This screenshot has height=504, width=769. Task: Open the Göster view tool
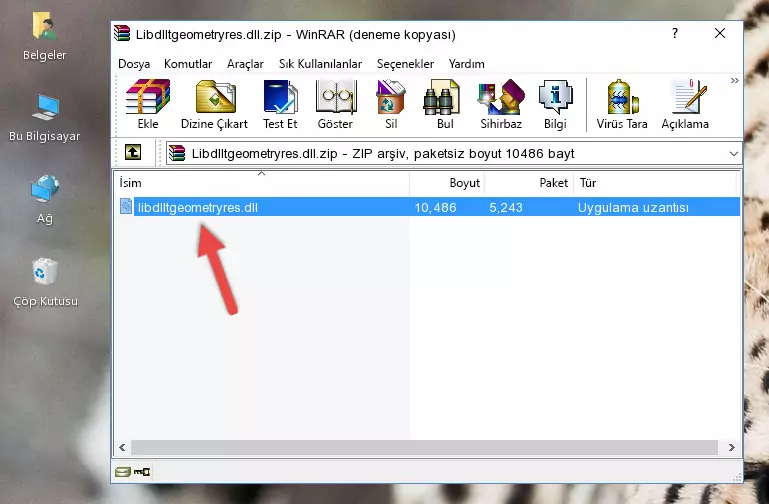coord(335,104)
